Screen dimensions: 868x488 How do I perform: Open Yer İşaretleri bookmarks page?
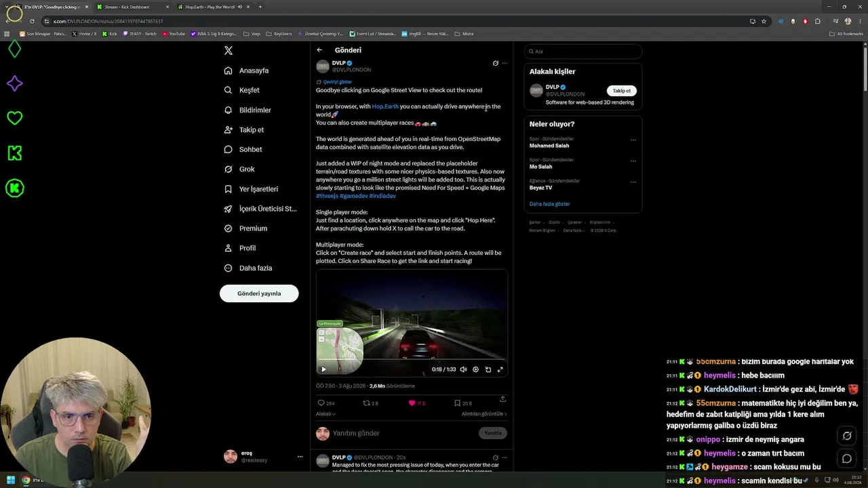tap(252, 189)
